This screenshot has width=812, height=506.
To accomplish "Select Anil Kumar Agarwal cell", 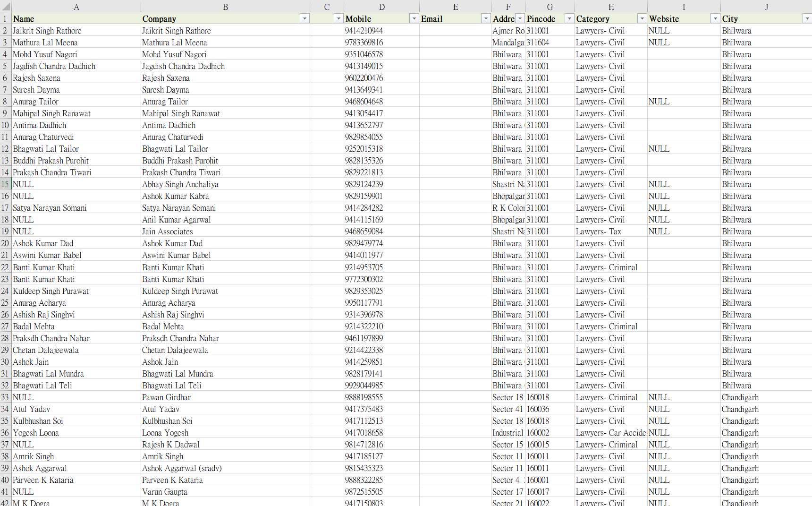I will coord(225,220).
